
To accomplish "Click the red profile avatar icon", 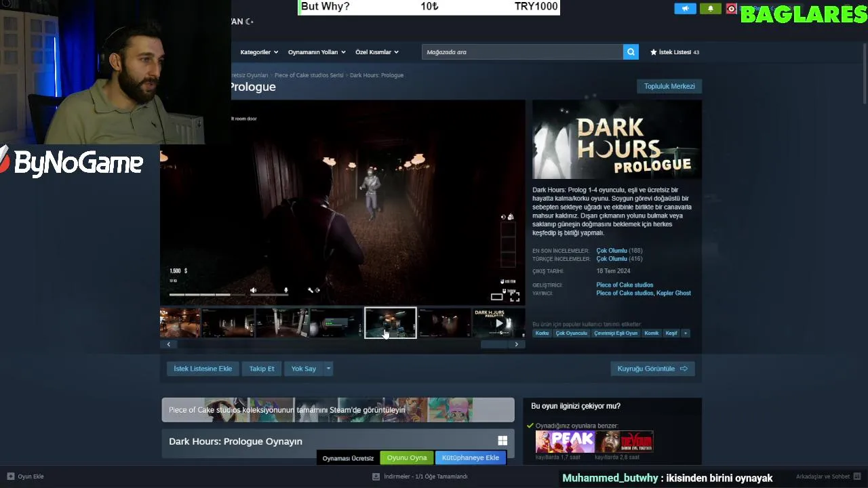I will pos(731,9).
